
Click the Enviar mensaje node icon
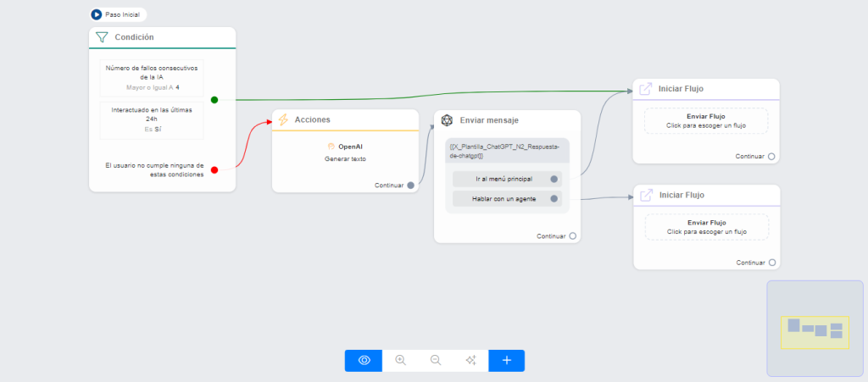(447, 120)
